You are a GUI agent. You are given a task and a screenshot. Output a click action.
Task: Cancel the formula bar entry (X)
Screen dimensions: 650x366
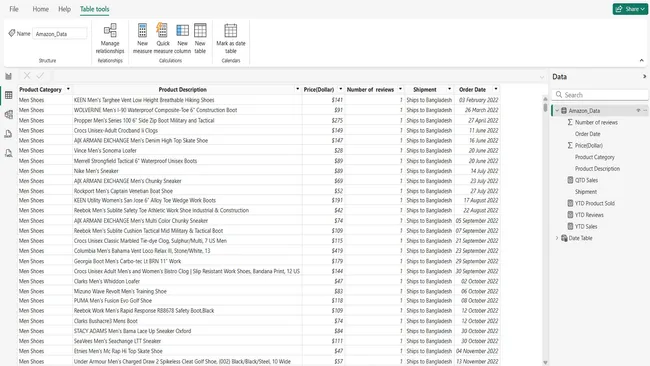[x=27, y=75]
